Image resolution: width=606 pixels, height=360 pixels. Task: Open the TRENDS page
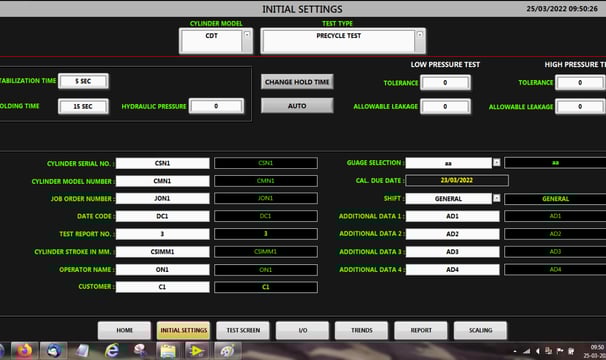(362, 331)
